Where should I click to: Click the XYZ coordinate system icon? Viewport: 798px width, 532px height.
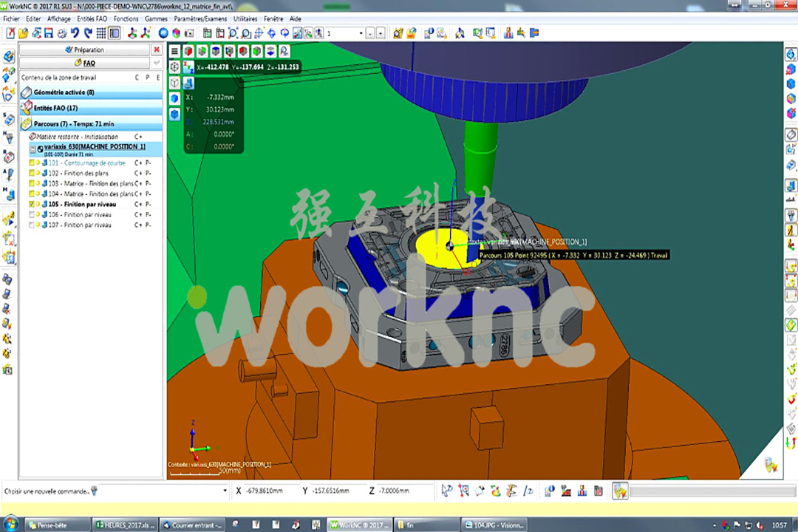(188, 66)
